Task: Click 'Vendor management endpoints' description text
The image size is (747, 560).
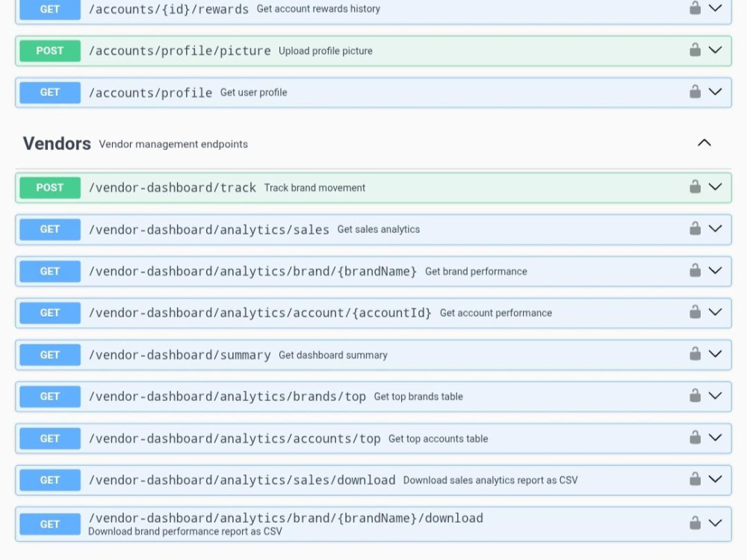Action: [x=173, y=144]
